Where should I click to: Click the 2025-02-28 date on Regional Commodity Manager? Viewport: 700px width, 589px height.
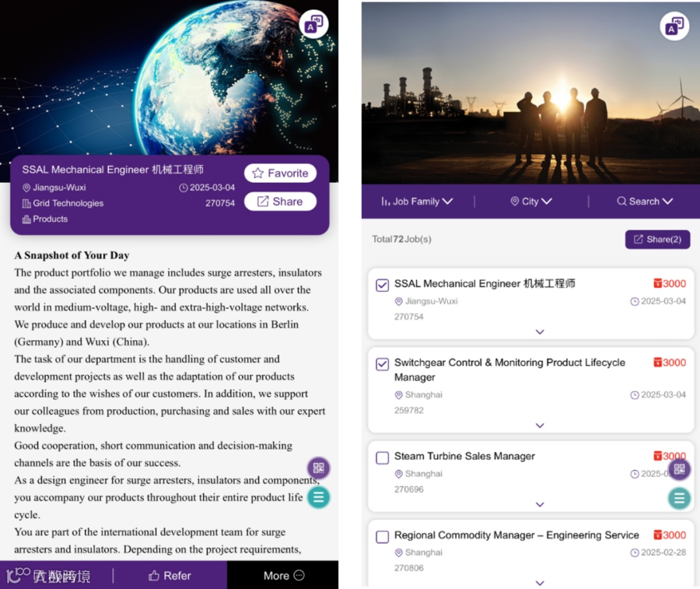click(x=658, y=553)
